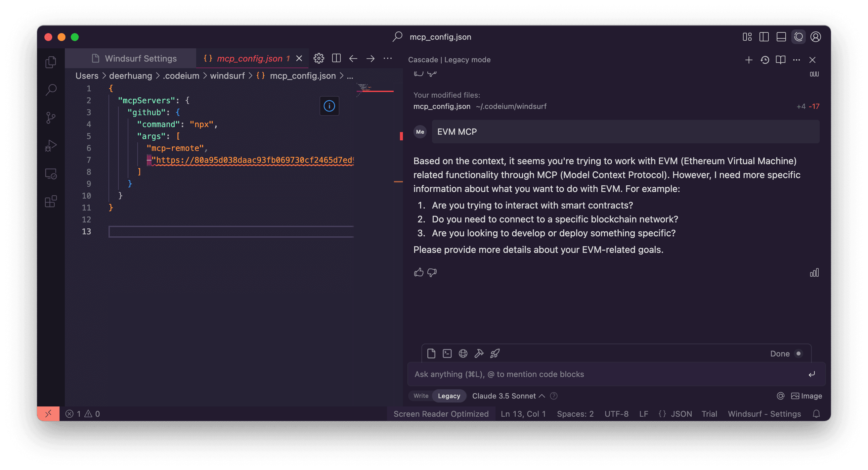Open the Explorer view in activity bar
The width and height of the screenshot is (868, 470).
click(51, 62)
